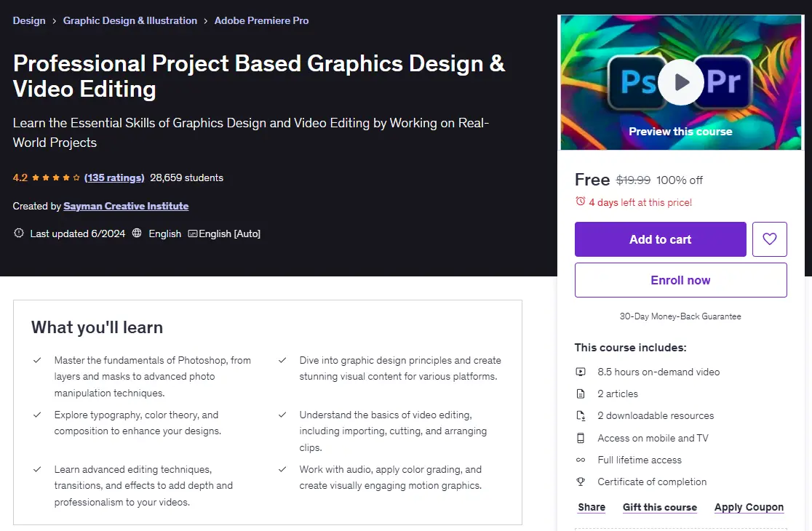Click the mobile access icon
This screenshot has height=531, width=812.
click(x=581, y=438)
